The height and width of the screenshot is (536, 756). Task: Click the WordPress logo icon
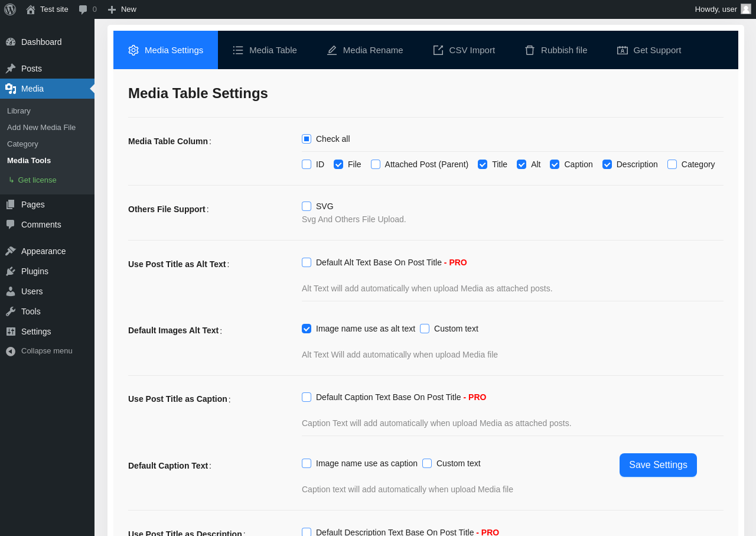point(10,9)
